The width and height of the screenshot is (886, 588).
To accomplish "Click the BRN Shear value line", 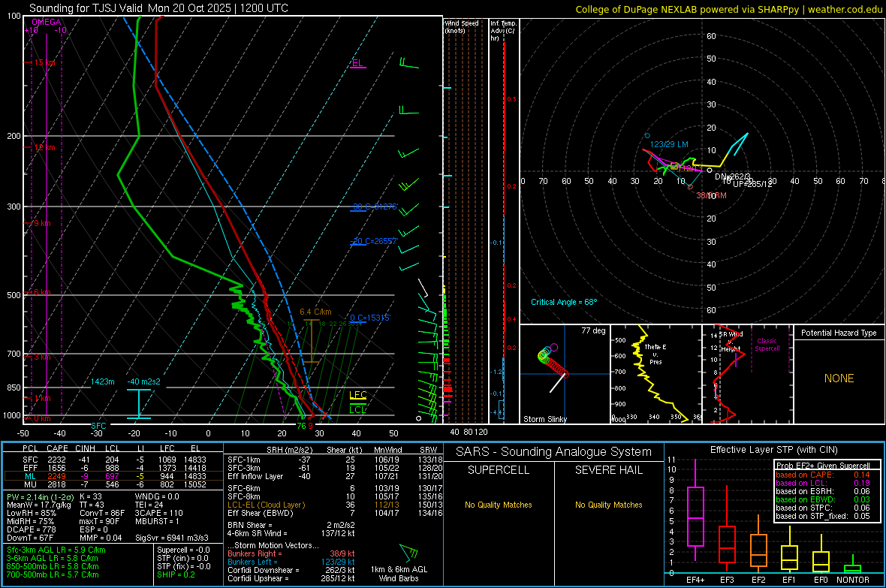I will click(291, 525).
